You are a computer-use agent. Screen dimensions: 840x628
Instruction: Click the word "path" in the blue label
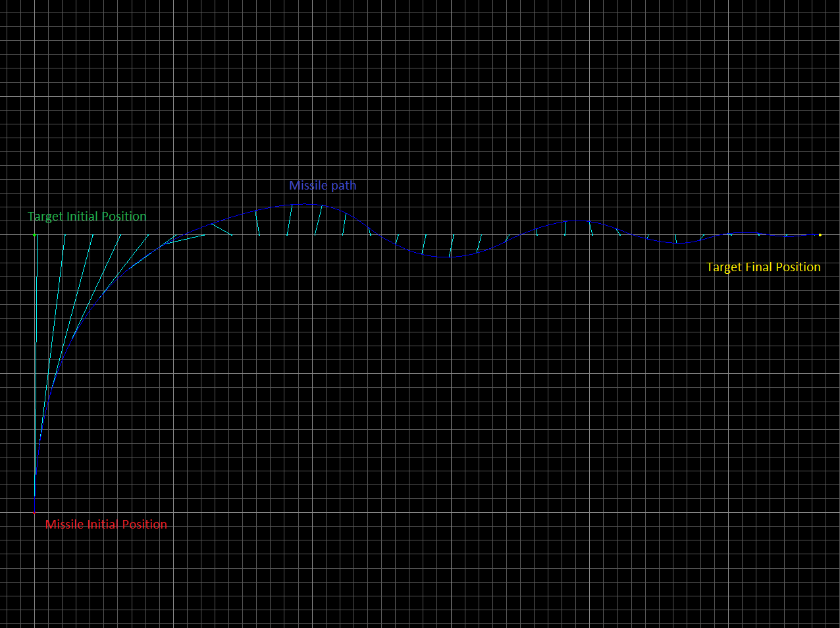click(x=343, y=186)
